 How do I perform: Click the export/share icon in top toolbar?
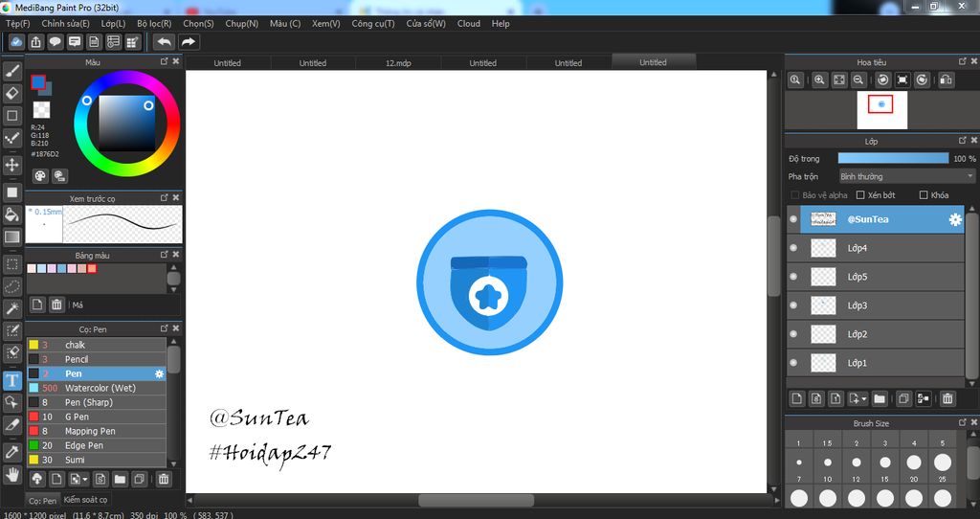(x=36, y=42)
